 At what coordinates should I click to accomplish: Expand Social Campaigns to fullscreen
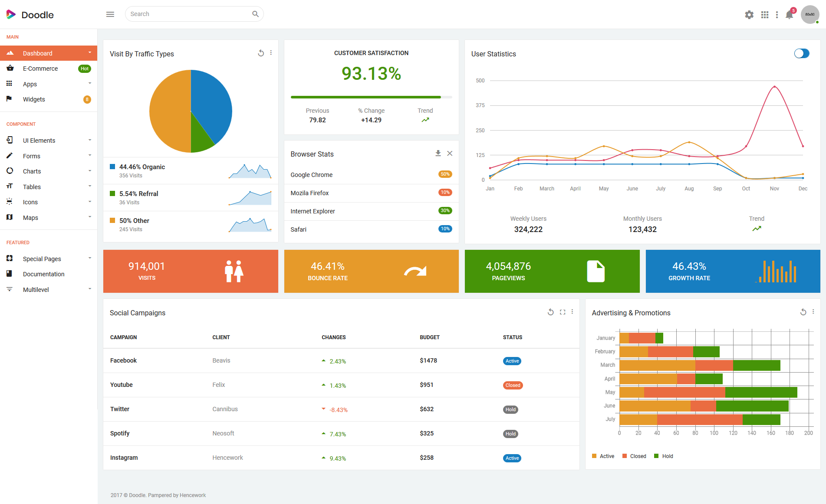[x=563, y=312]
